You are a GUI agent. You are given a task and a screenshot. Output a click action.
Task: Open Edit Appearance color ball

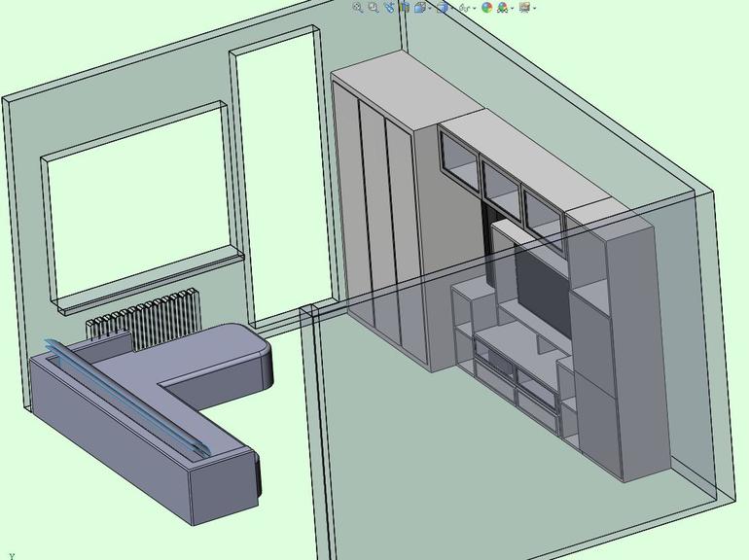pos(486,7)
